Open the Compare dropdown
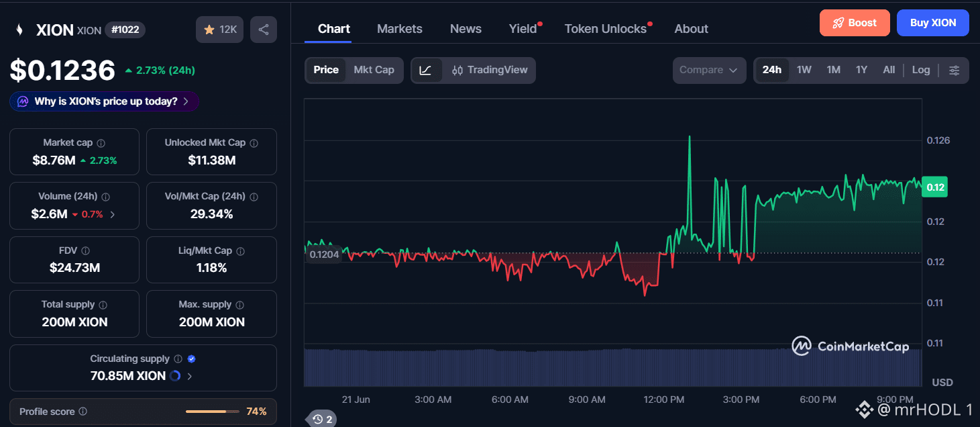This screenshot has width=980, height=427. (709, 70)
